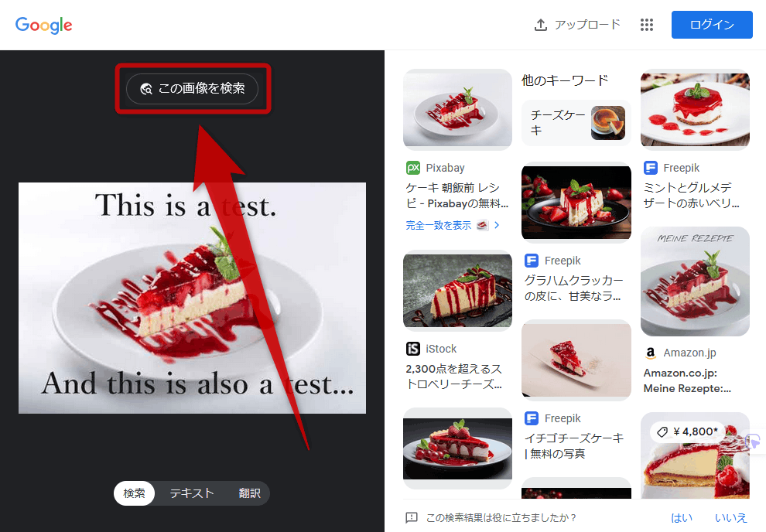Image resolution: width=766 pixels, height=532 pixels.
Task: Expand 完全一致を表示 chevron arrow
Action: pos(497,225)
